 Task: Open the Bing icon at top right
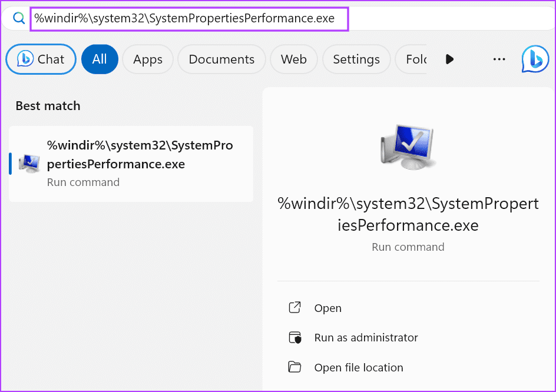coord(535,59)
